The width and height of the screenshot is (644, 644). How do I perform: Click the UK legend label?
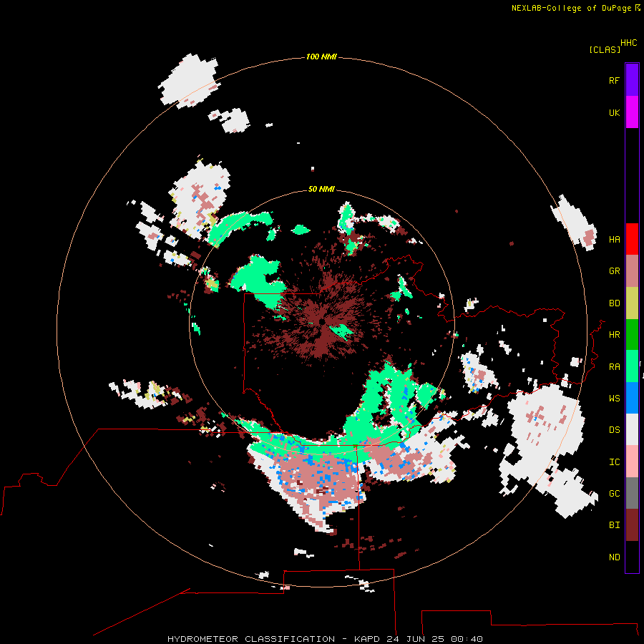[614, 112]
